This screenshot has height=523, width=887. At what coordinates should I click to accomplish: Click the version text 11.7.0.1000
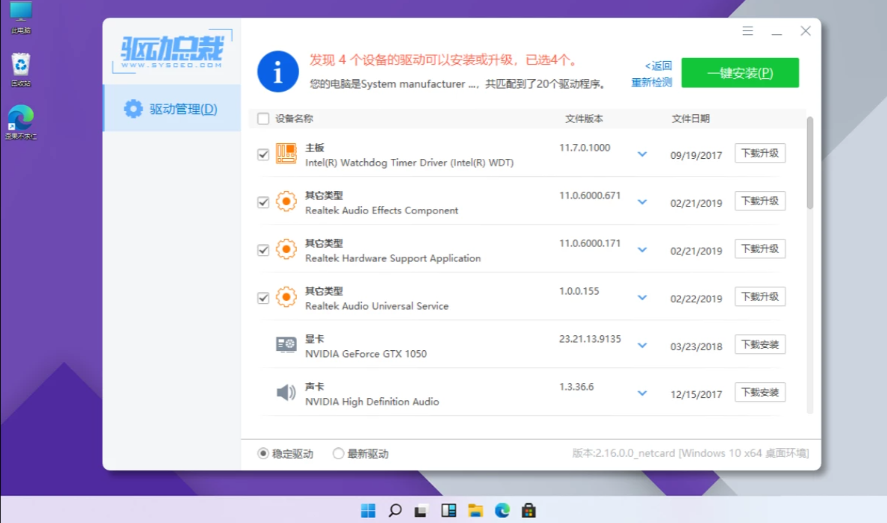584,148
